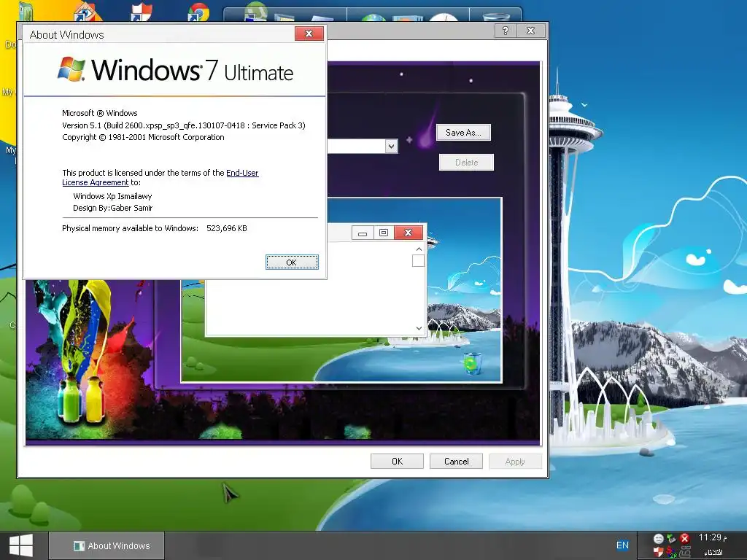747x560 pixels.
Task: Click the gray network connection tray icon
Action: click(685, 552)
